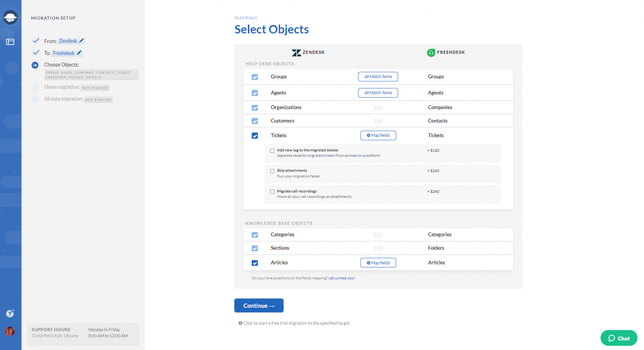Uncheck the Tickets object checkbox
644x350 pixels.
coord(254,135)
